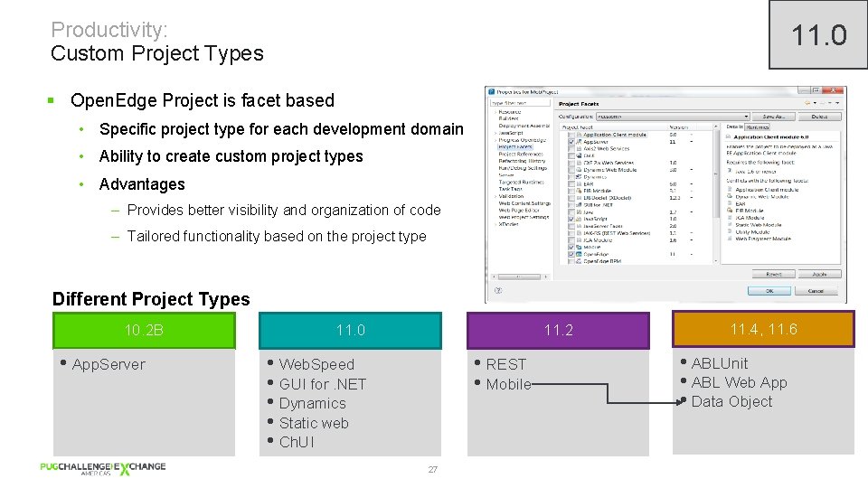This screenshot has height=488, width=868.
Task: Switch to the Runtimes tab
Action: 758,127
